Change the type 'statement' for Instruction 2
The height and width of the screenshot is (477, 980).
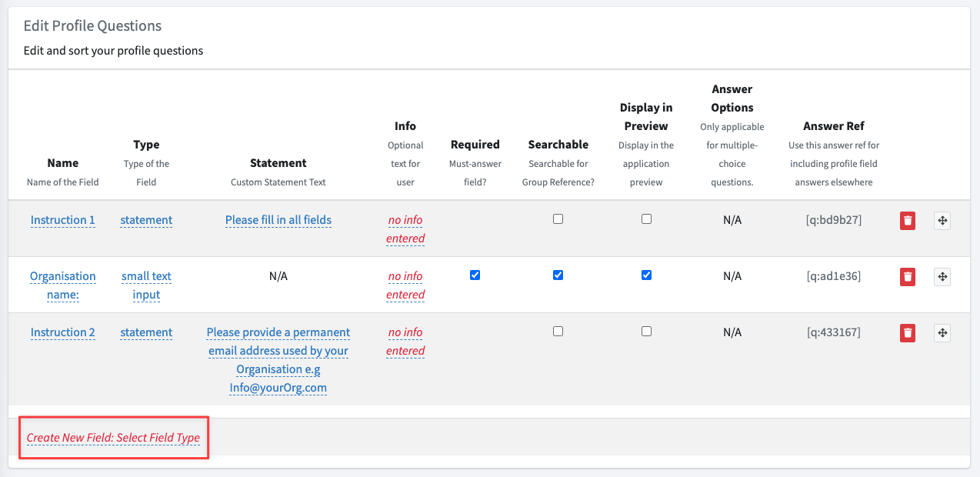click(x=146, y=332)
